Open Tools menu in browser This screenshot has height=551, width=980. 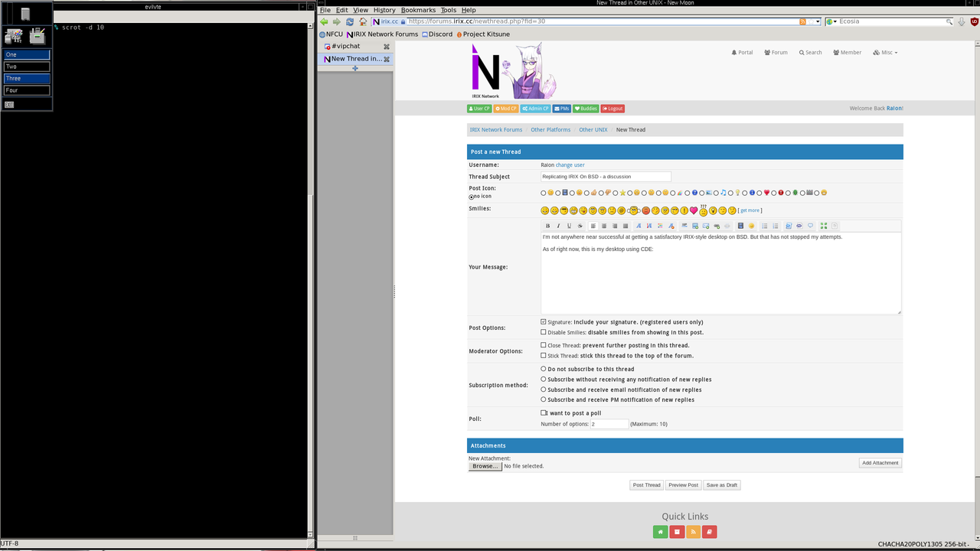coord(449,10)
